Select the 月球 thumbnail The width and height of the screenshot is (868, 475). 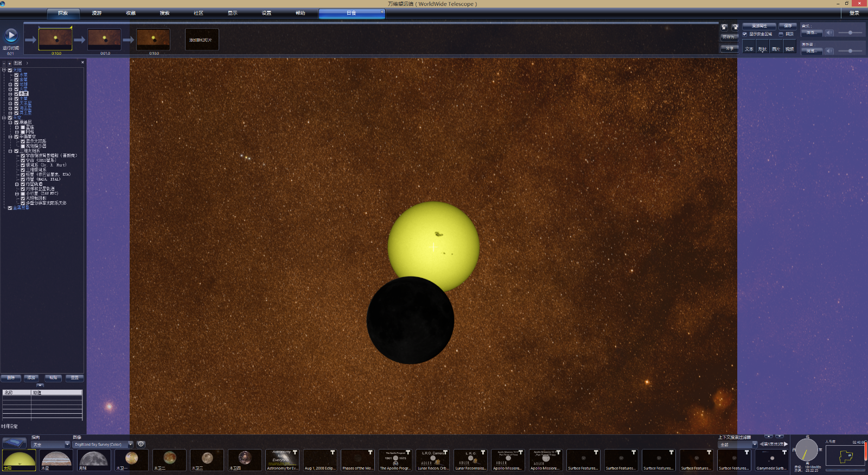click(94, 460)
